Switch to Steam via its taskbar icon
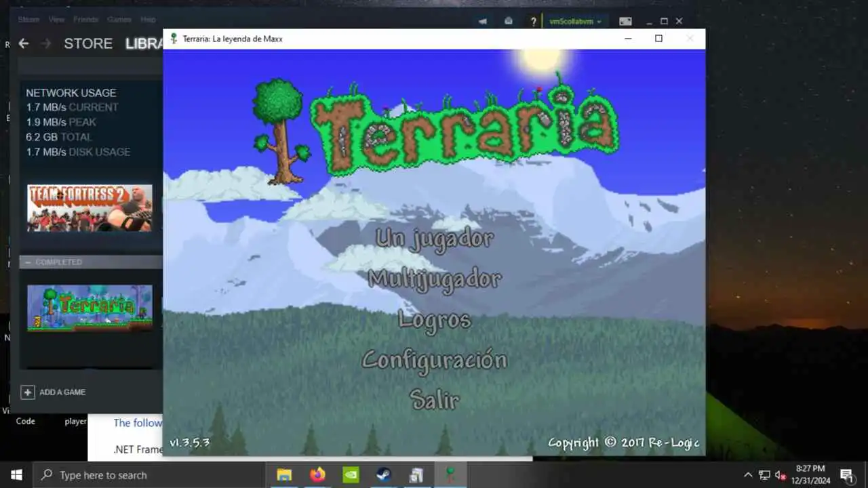Viewport: 868px width, 488px height. [x=384, y=475]
